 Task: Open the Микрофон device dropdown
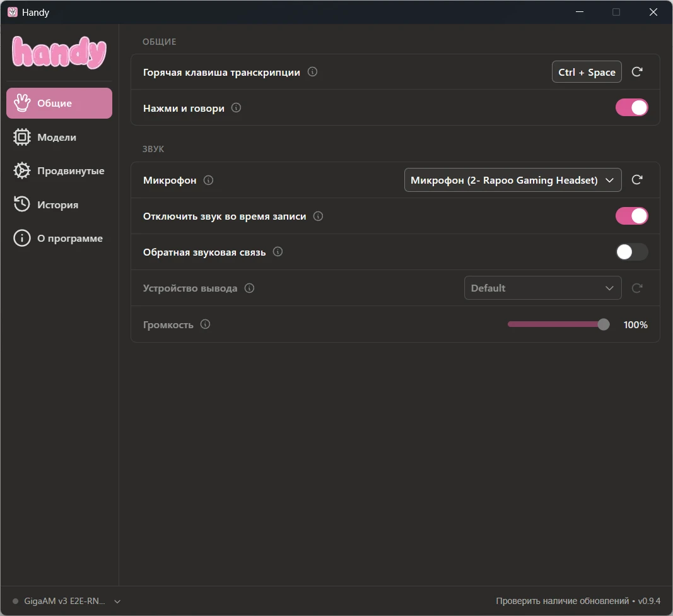(x=513, y=180)
